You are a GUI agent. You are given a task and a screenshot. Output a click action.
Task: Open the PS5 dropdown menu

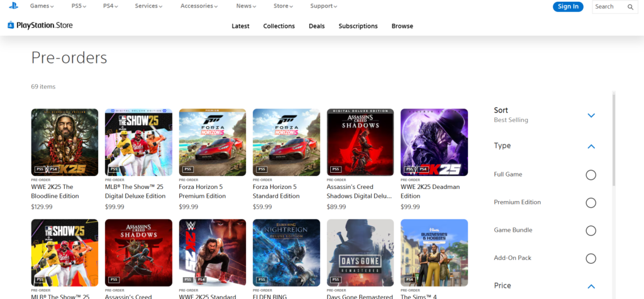coord(79,6)
